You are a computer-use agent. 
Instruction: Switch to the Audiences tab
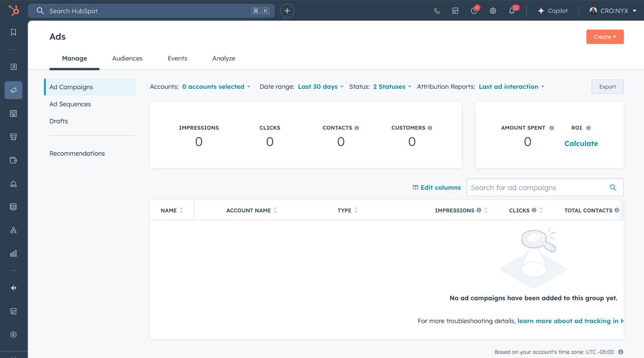tap(127, 58)
